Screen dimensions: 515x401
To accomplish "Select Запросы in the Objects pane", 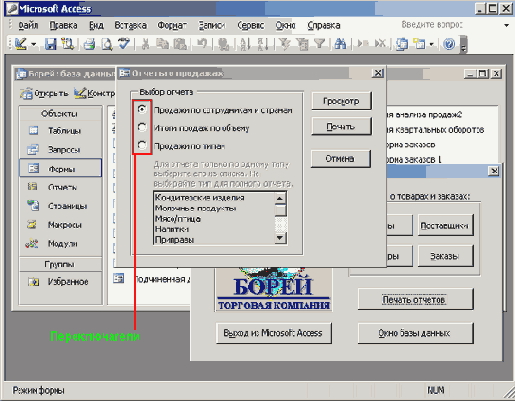I will click(x=60, y=149).
